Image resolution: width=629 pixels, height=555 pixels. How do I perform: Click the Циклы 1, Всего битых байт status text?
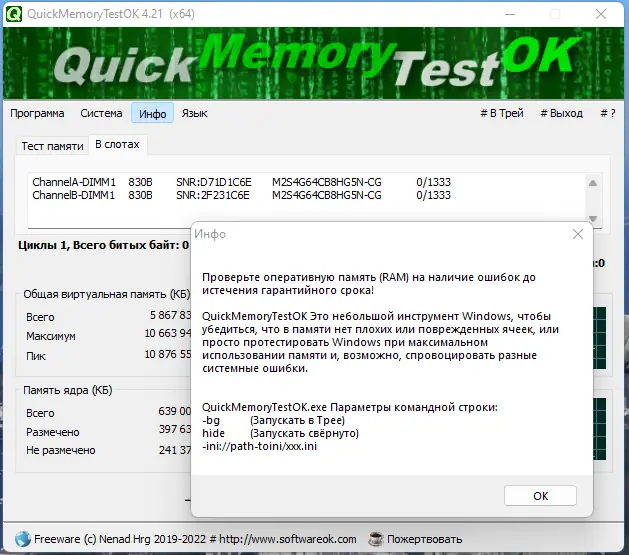[103, 245]
